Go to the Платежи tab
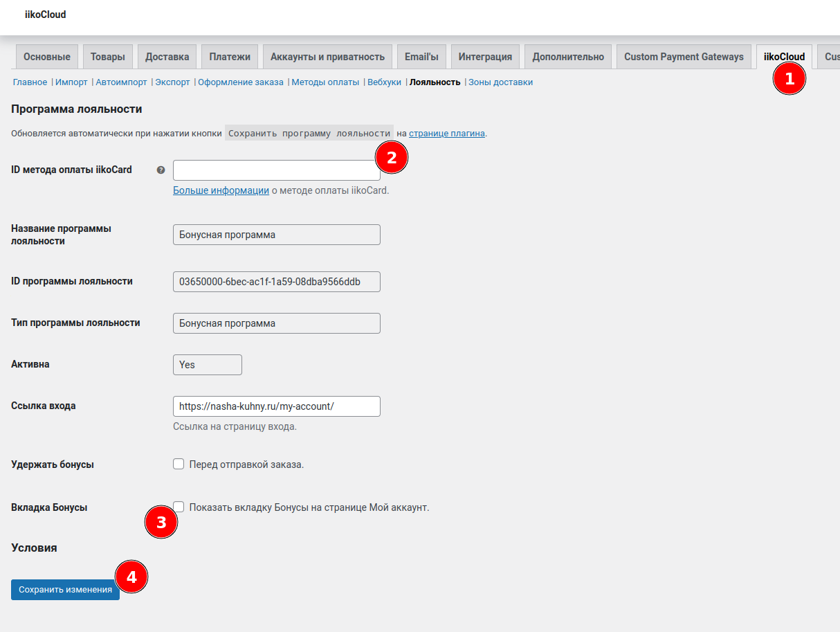Viewport: 840px width, 632px height. 230,57
